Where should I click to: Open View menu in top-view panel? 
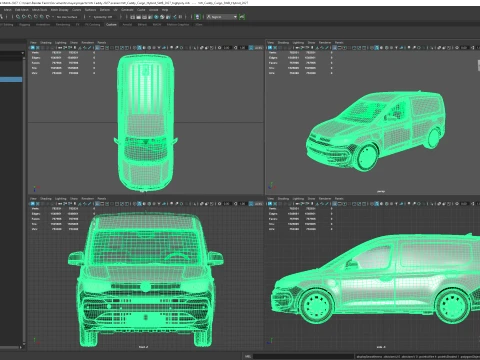click(x=33, y=43)
